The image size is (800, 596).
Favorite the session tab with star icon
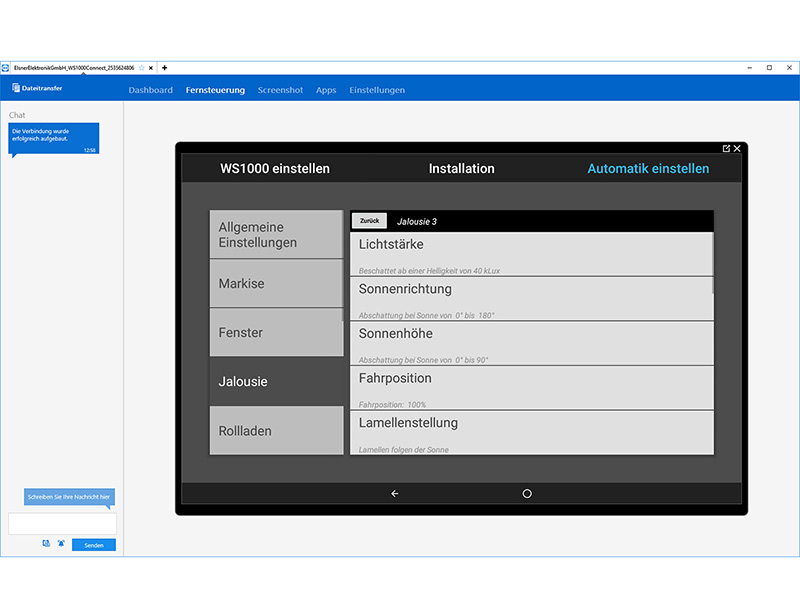[x=143, y=68]
